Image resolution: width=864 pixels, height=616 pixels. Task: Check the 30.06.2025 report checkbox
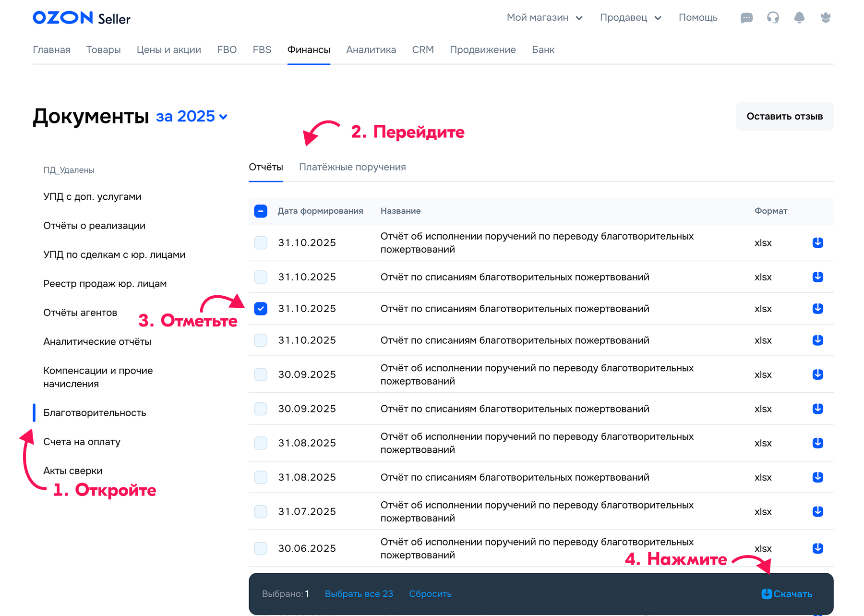(x=261, y=548)
